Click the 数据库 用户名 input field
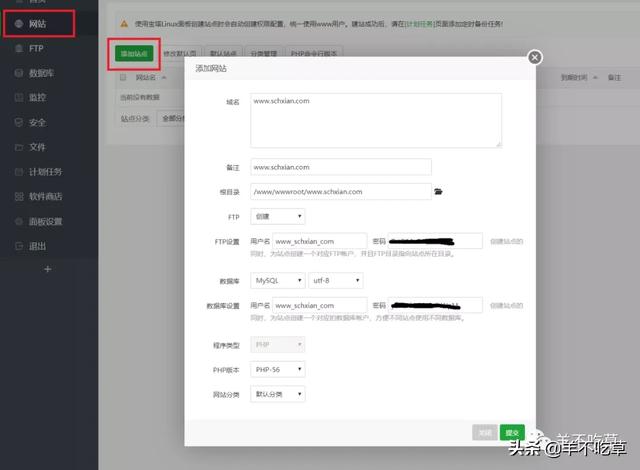The image size is (640, 470). (x=320, y=305)
